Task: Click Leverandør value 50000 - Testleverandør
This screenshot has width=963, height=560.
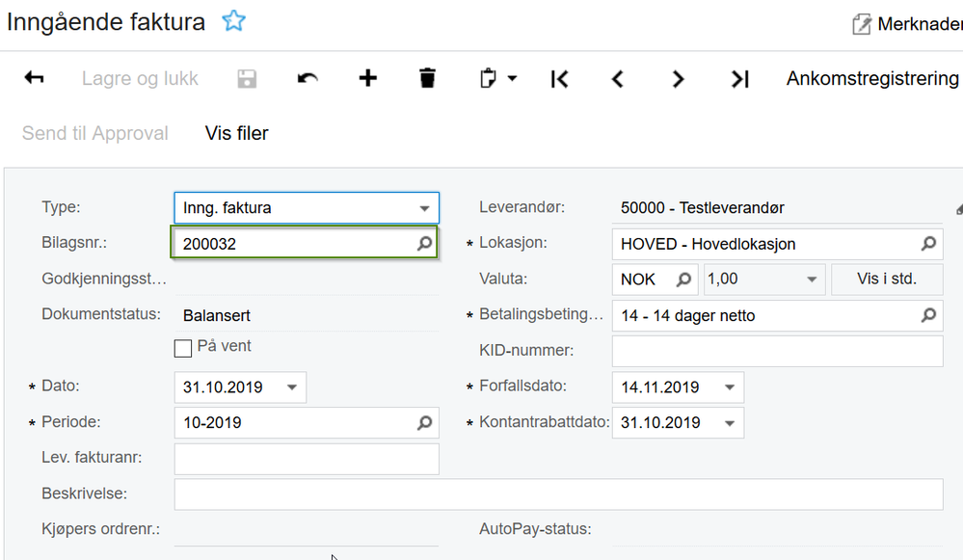Action: coord(702,208)
